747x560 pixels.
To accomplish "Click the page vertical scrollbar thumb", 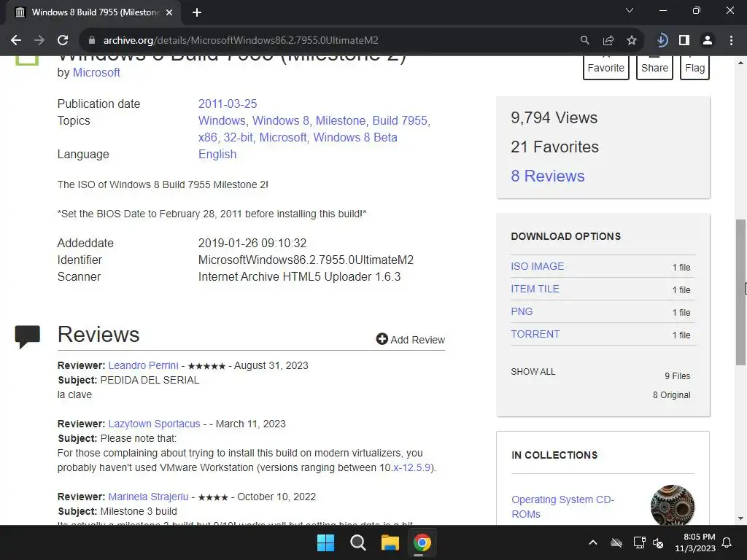I will (740, 292).
